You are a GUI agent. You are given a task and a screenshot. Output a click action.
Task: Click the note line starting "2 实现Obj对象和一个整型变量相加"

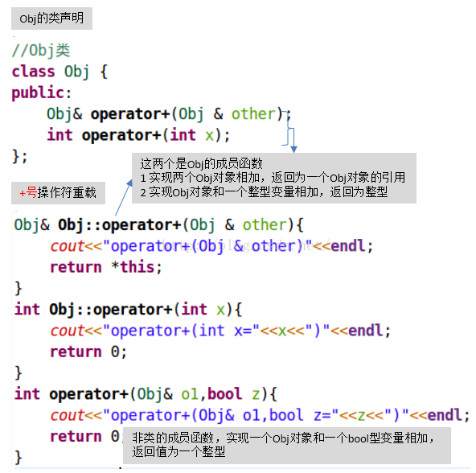pyautogui.click(x=264, y=192)
